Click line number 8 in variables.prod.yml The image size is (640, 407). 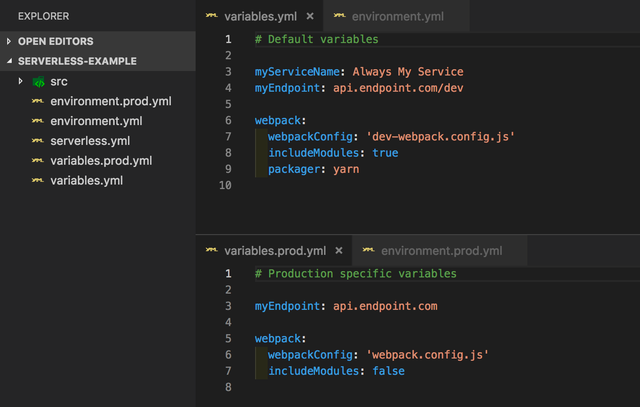[229, 387]
